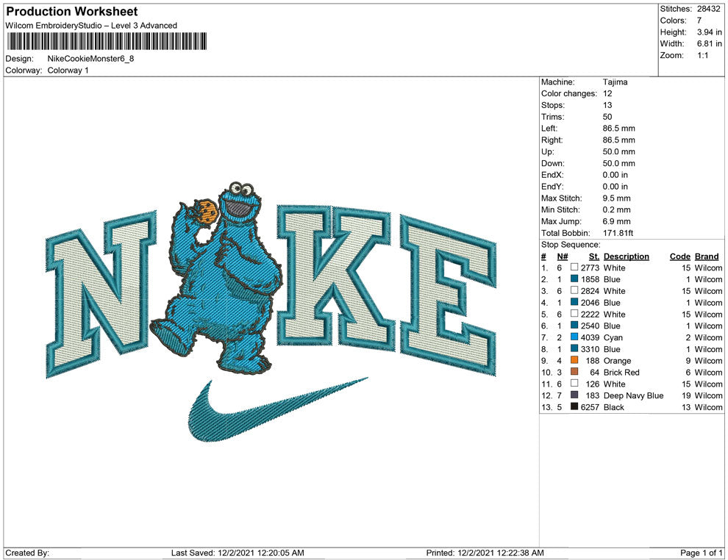Select the Brick Red swatch in row 10
The image size is (728, 560).
pyautogui.click(x=574, y=372)
